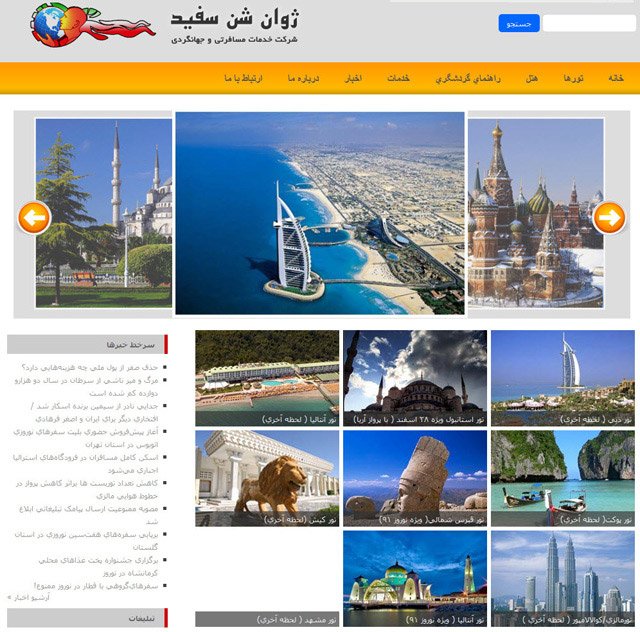Select the Moscow cathedral carousel image
Screen dimensions: 640x632
(536, 213)
